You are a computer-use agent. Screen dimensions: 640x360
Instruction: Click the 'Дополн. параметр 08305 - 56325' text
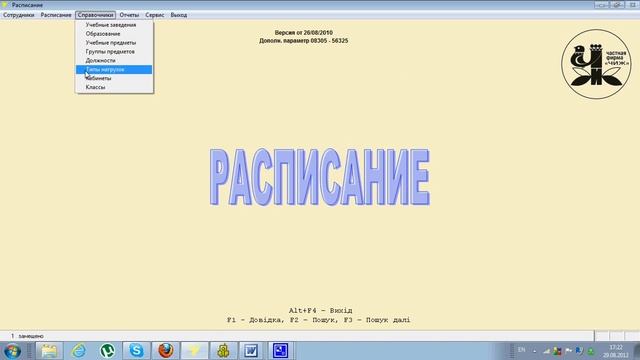[x=304, y=41]
